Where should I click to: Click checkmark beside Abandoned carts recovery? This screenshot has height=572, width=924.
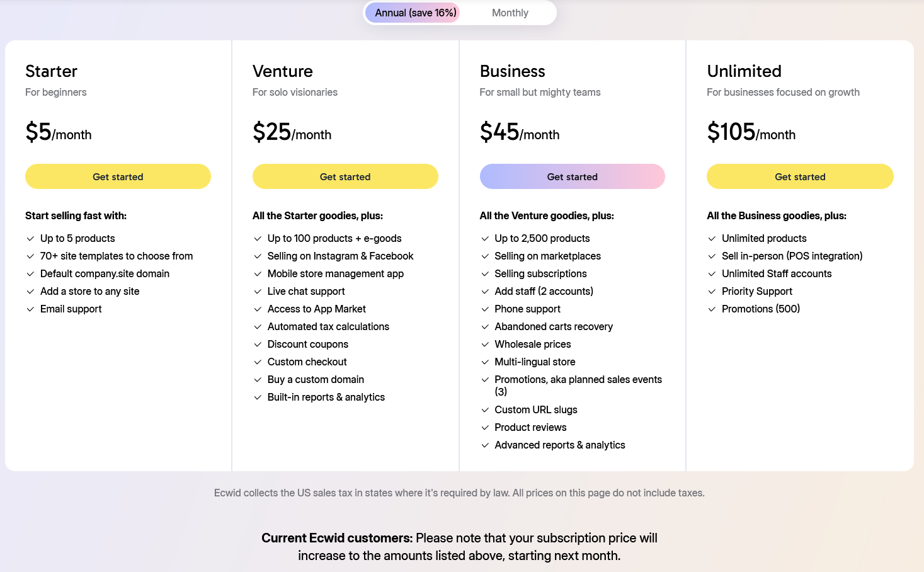(x=485, y=327)
